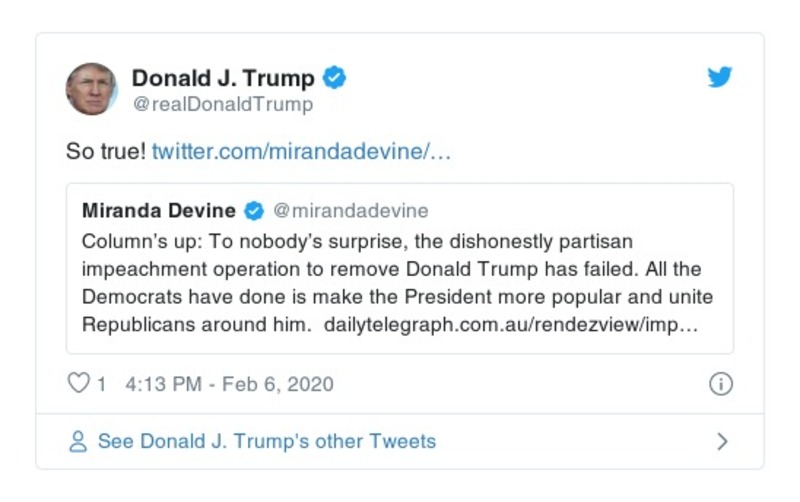Click the Donald J. Trump display name
The height and width of the screenshot is (502, 800).
[223, 78]
